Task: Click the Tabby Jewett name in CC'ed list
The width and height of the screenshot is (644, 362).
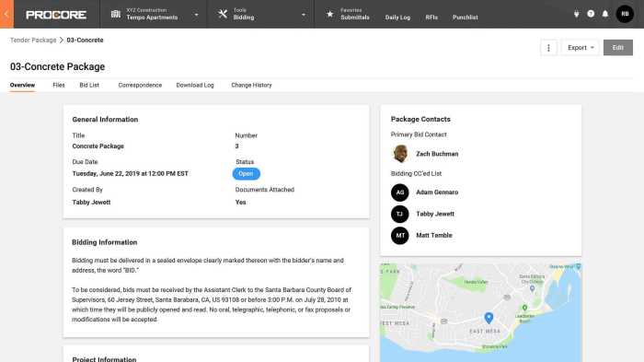Action: (435, 214)
